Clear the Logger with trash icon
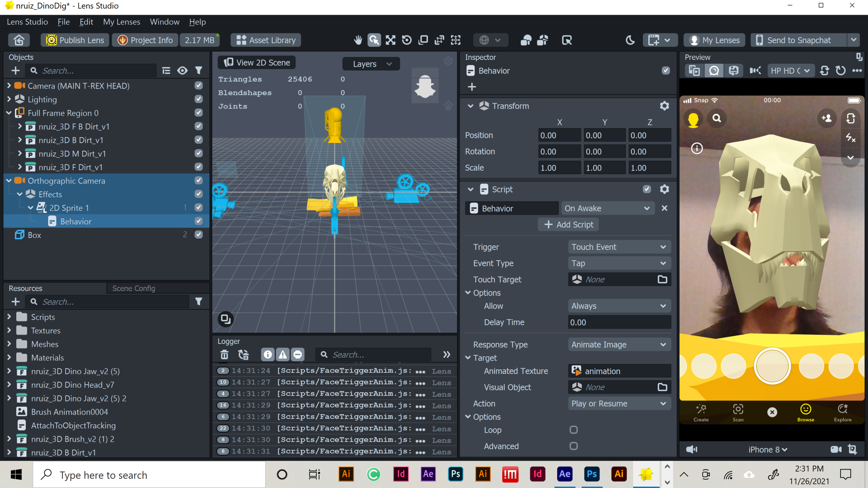This screenshot has width=868, height=488. tap(224, 354)
